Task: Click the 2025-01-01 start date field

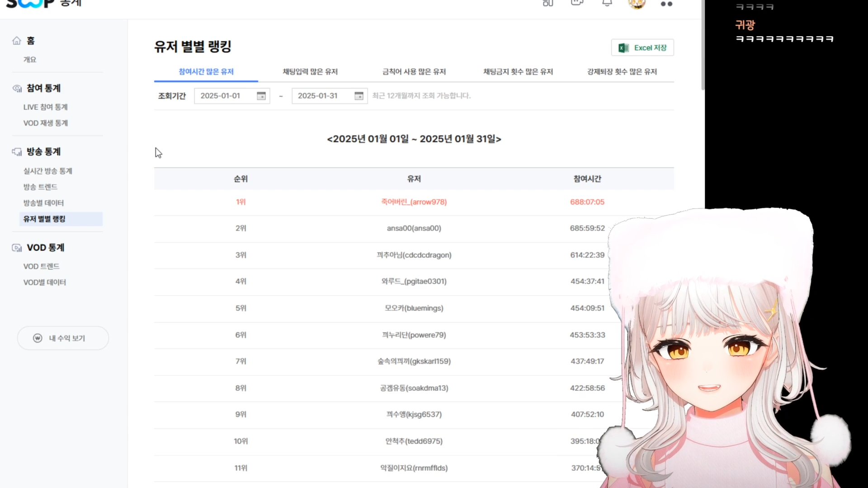Action: pos(224,96)
